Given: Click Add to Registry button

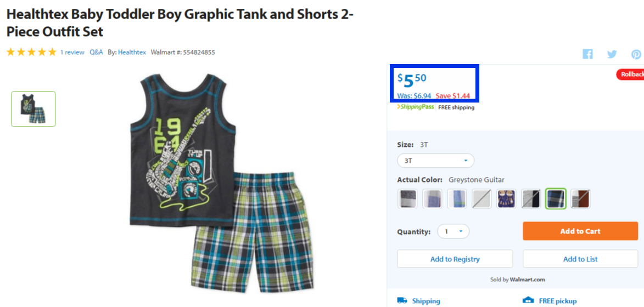Looking at the screenshot, I should 455,259.
